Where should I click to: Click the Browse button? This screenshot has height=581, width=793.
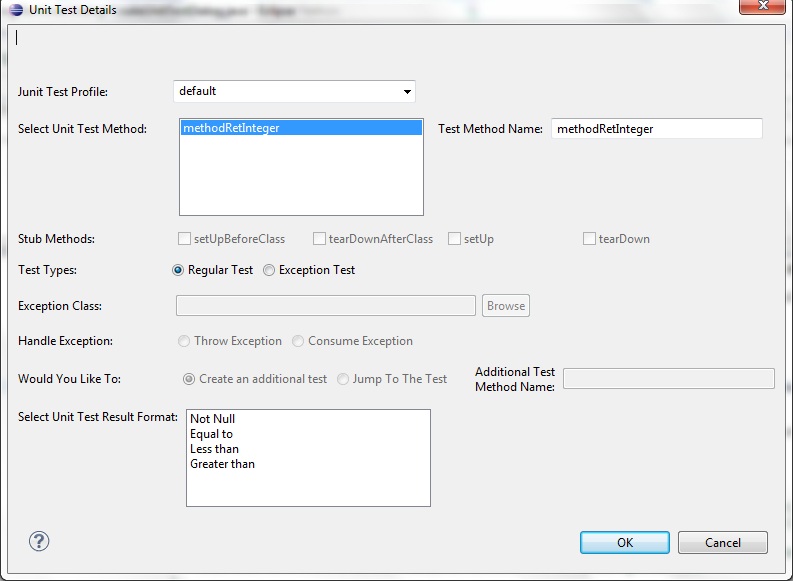point(506,306)
